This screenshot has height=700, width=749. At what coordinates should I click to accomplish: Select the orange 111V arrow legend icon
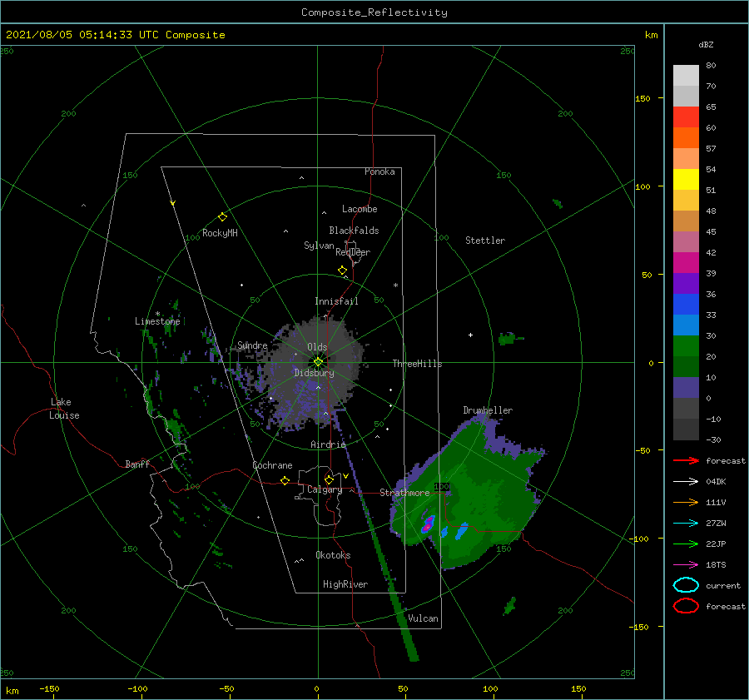pyautogui.click(x=686, y=502)
